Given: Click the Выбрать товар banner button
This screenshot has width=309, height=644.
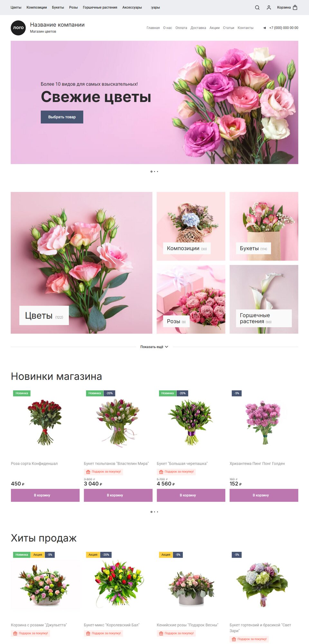Looking at the screenshot, I should [62, 117].
